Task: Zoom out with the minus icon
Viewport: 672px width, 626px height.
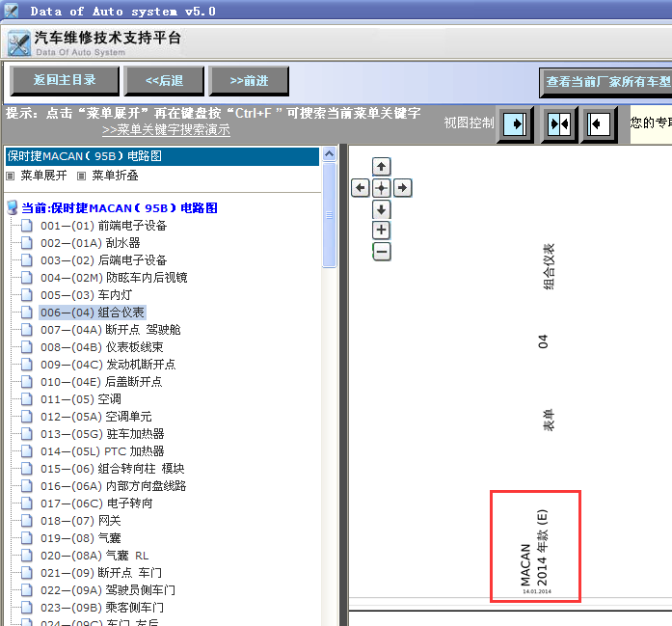Action: tap(382, 252)
